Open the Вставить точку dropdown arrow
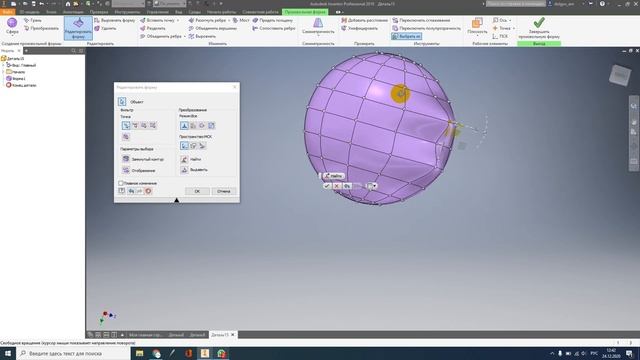Viewport: 640px width, 360px height. click(178, 20)
